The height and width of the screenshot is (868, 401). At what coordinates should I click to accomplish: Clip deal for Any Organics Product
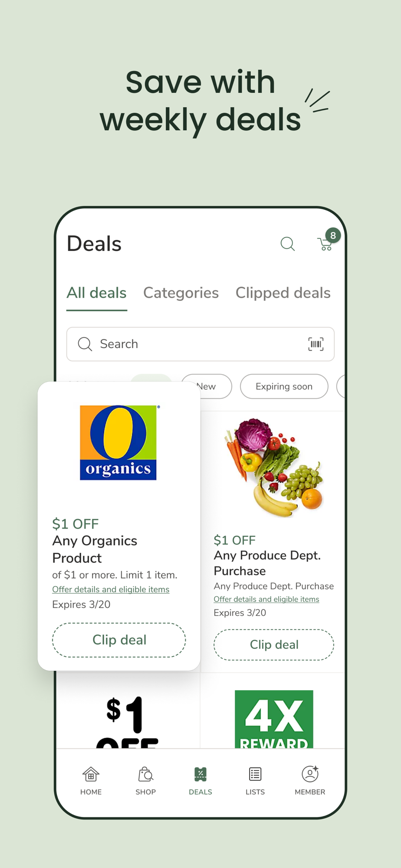pos(119,640)
